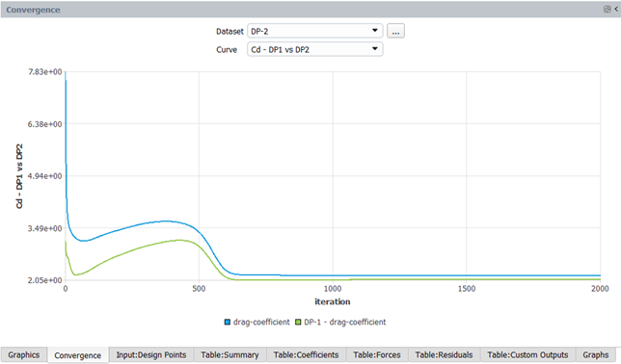The image size is (621, 364).
Task: Switch to the Table:Summary tab
Action: [229, 355]
